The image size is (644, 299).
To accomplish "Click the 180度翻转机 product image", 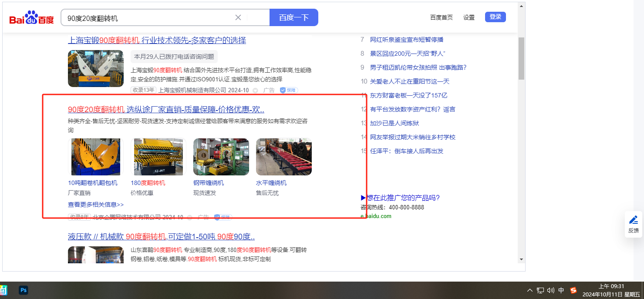I will pos(158,157).
